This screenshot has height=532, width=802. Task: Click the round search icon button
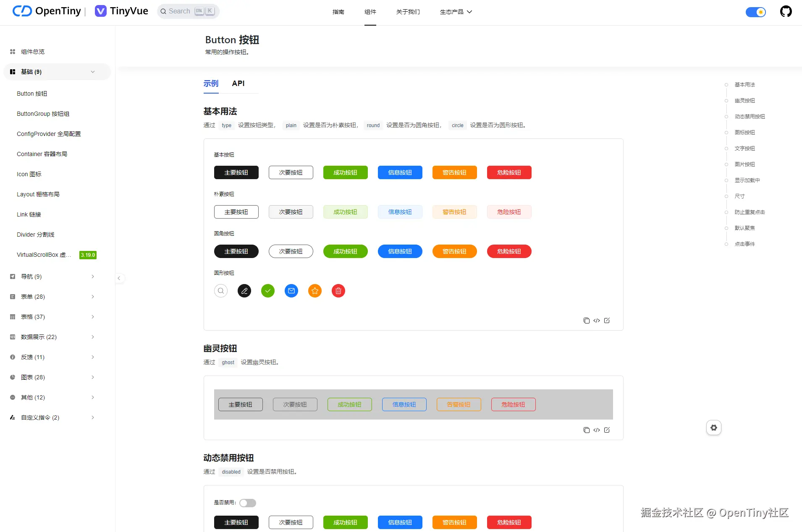(221, 291)
